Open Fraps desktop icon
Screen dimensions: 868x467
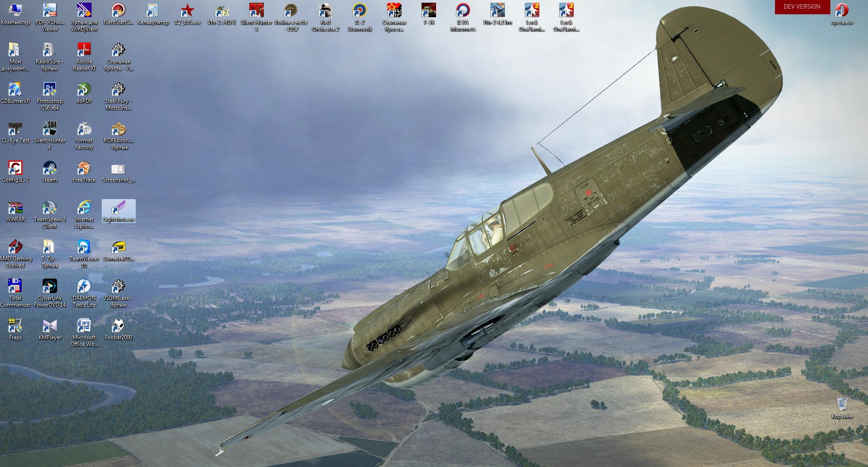(15, 329)
